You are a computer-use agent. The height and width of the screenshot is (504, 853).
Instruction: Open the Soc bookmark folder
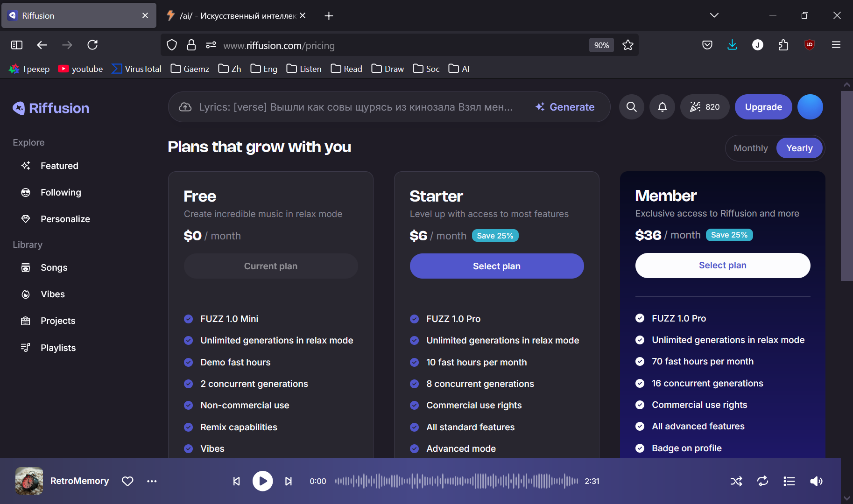426,69
